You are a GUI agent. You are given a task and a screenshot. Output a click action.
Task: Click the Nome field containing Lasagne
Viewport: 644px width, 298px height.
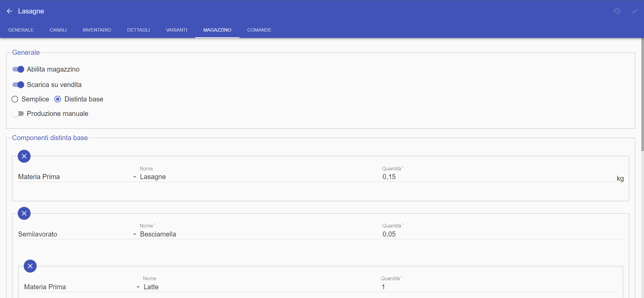tap(260, 177)
